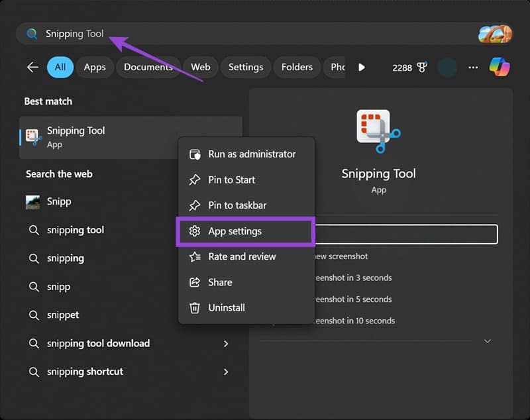Open the three-dot more options menu
The width and height of the screenshot is (530, 420).
pyautogui.click(x=473, y=68)
